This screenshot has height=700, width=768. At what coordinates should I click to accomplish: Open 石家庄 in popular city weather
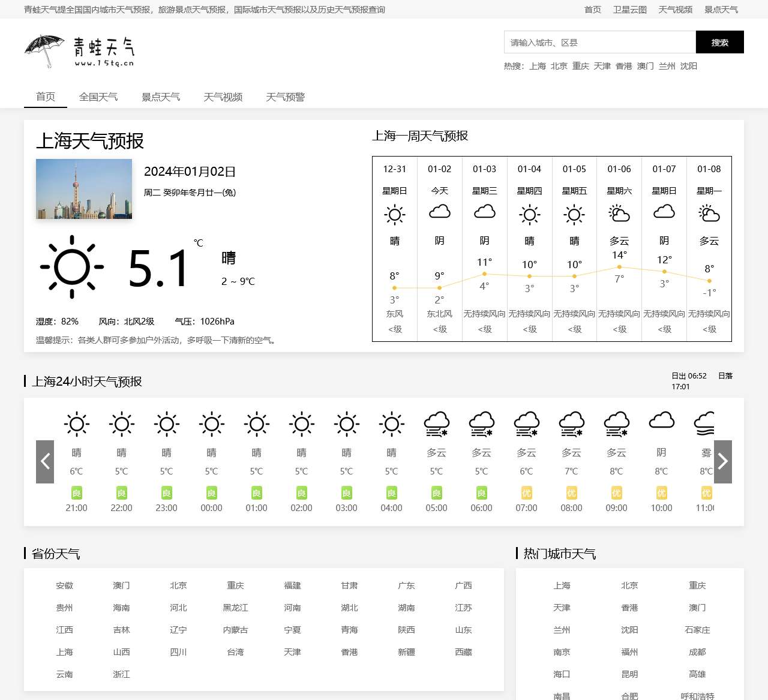[697, 630]
